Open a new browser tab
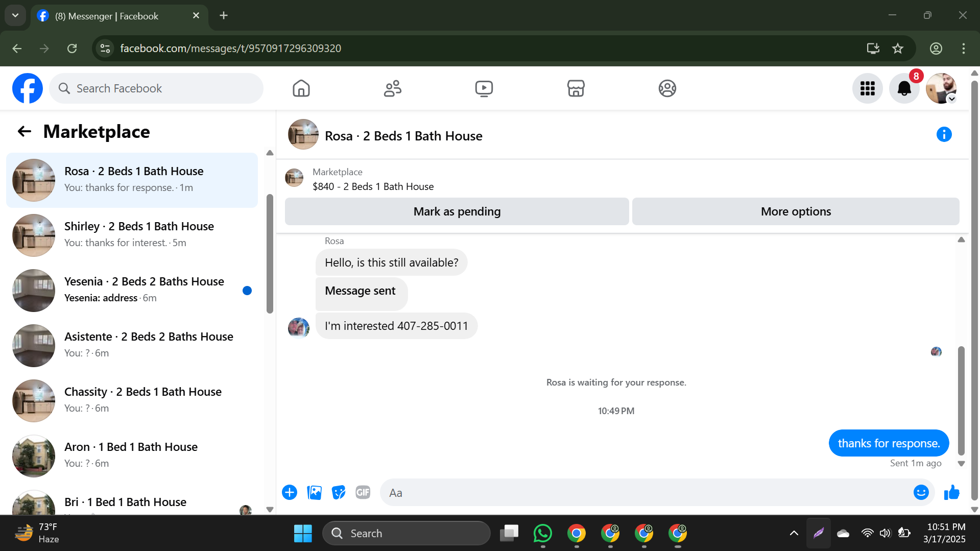The image size is (980, 551). [x=224, y=15]
